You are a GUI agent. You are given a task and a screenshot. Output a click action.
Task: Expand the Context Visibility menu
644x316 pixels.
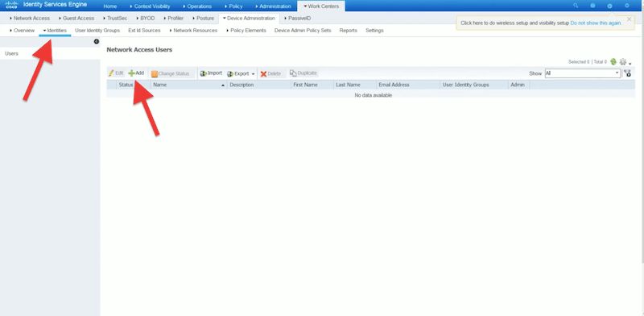coord(150,6)
